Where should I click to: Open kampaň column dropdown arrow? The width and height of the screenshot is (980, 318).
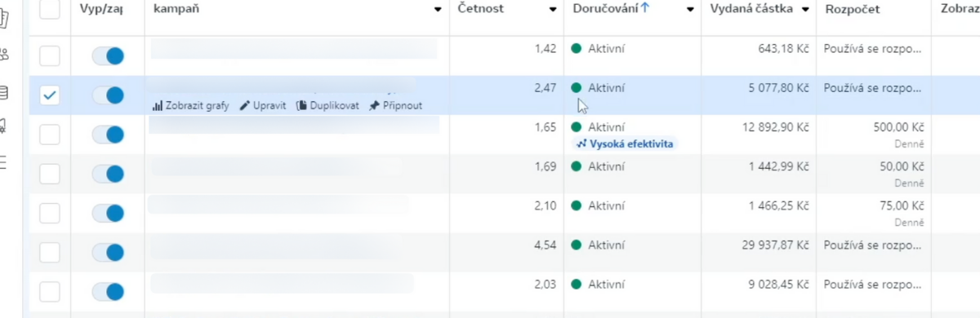[439, 10]
